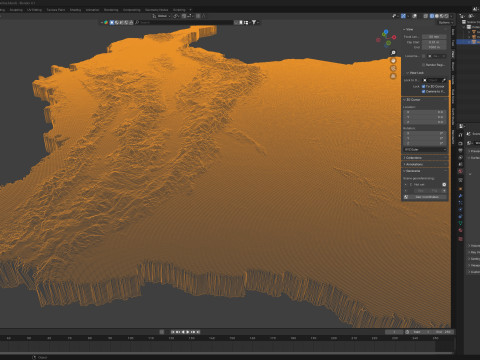Click the CRS settings gear in Geoscene panel
480x360 pixels.
[444, 184]
